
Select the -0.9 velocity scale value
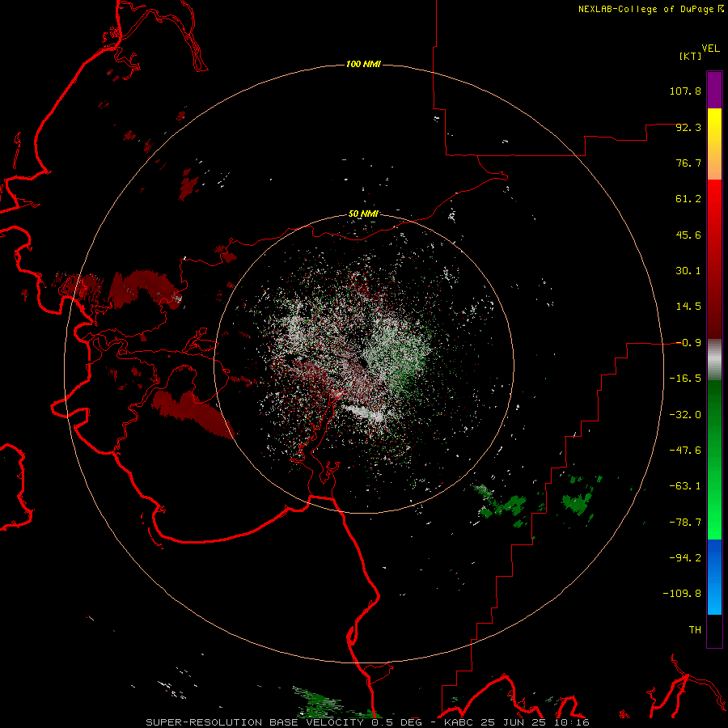[x=688, y=343]
